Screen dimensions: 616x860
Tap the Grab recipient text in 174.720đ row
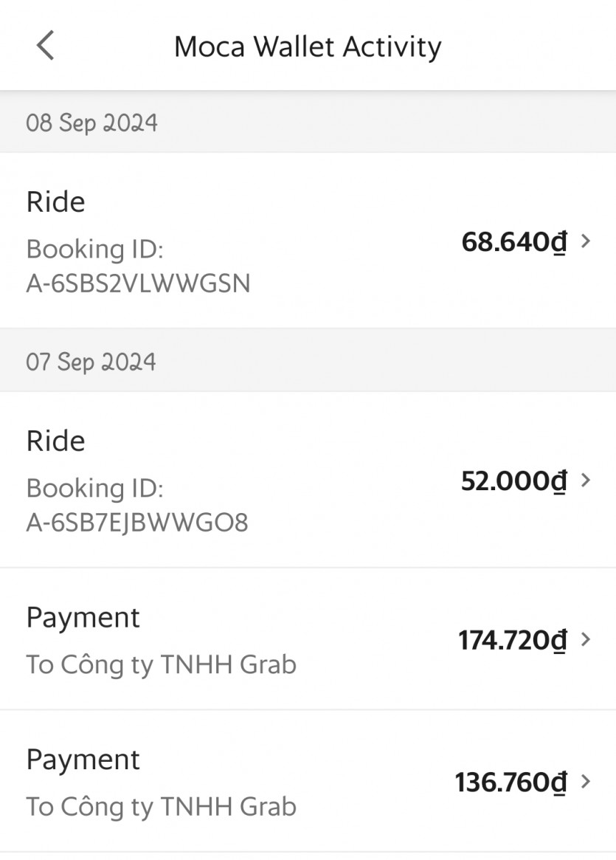(x=161, y=664)
